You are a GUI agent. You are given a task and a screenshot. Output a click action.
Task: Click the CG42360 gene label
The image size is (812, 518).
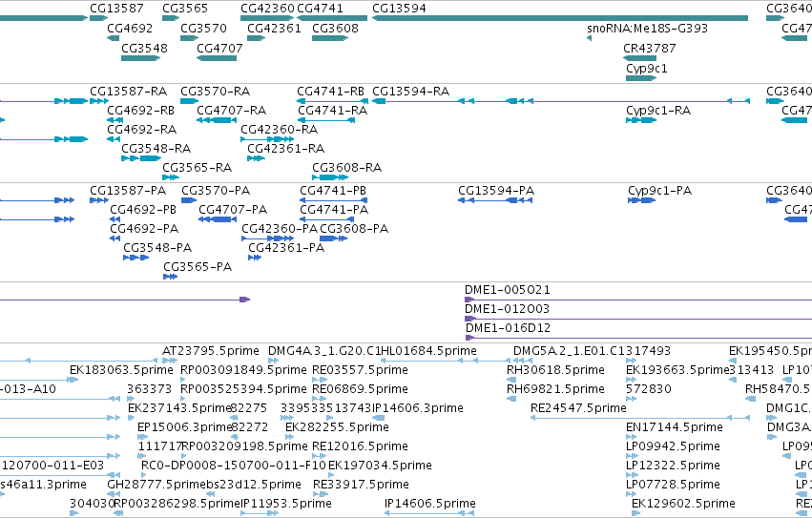(x=267, y=9)
